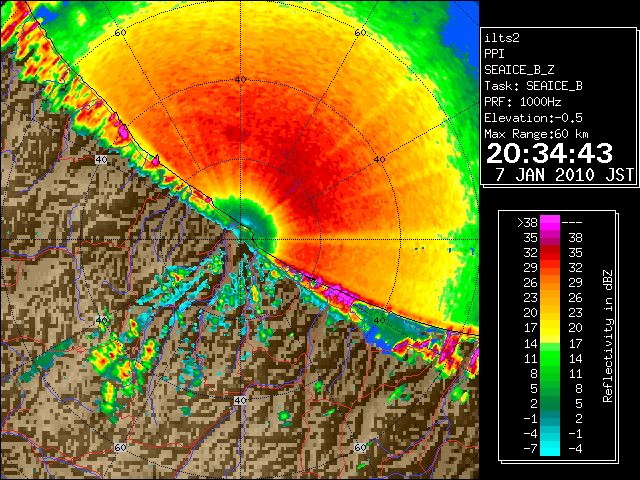The height and width of the screenshot is (480, 640).
Task: Click the "Max Range:60 km" text
Action: 536,134
